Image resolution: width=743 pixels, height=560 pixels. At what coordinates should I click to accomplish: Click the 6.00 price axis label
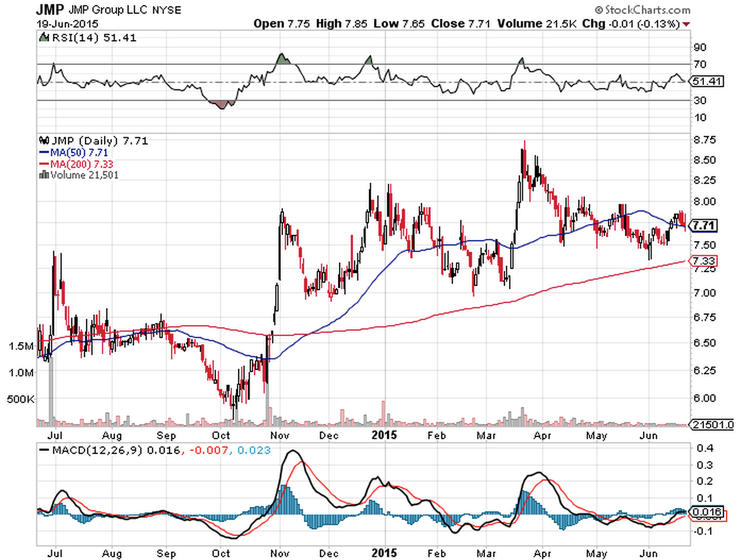click(x=706, y=398)
